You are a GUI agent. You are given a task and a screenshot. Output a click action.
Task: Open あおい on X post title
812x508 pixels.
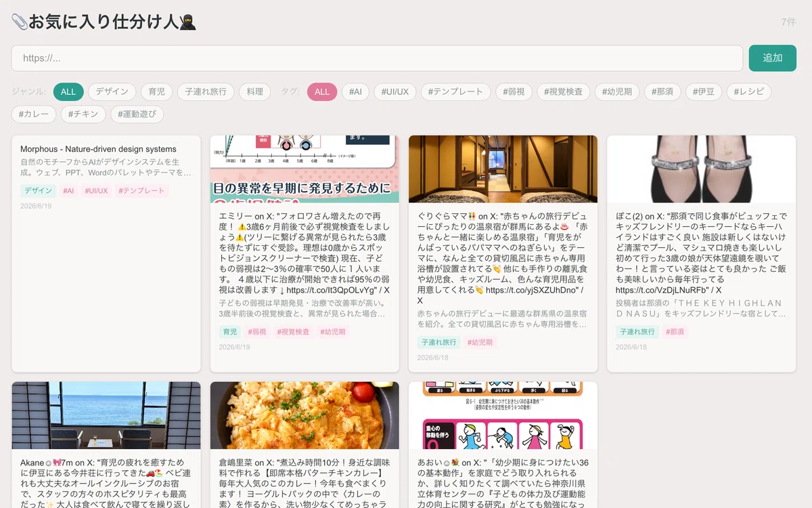(x=503, y=482)
